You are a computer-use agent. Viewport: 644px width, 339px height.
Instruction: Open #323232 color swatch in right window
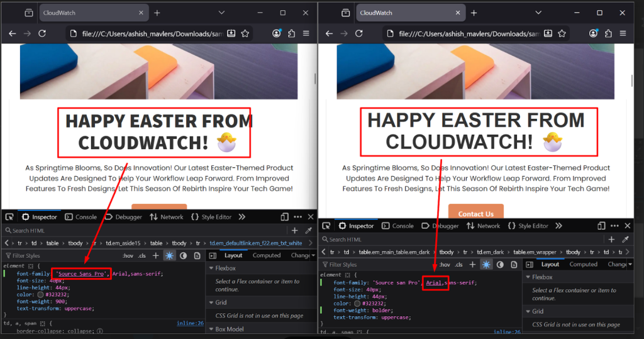click(357, 303)
